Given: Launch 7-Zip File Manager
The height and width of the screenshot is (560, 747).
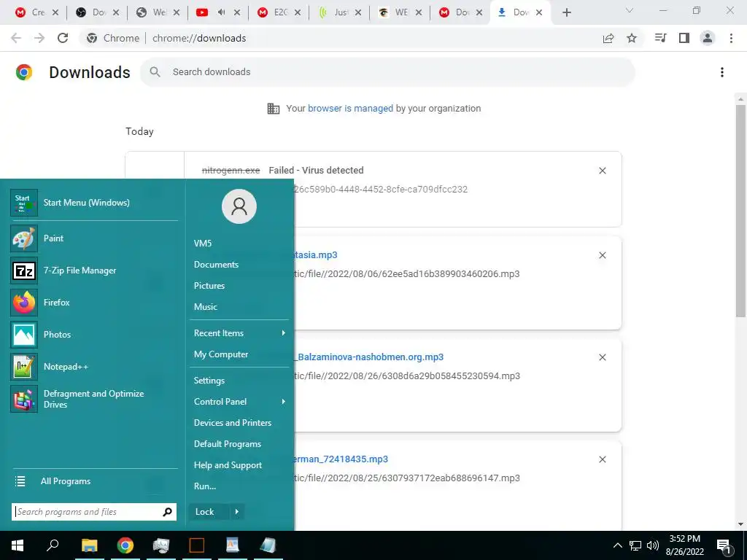Looking at the screenshot, I should tap(94, 271).
